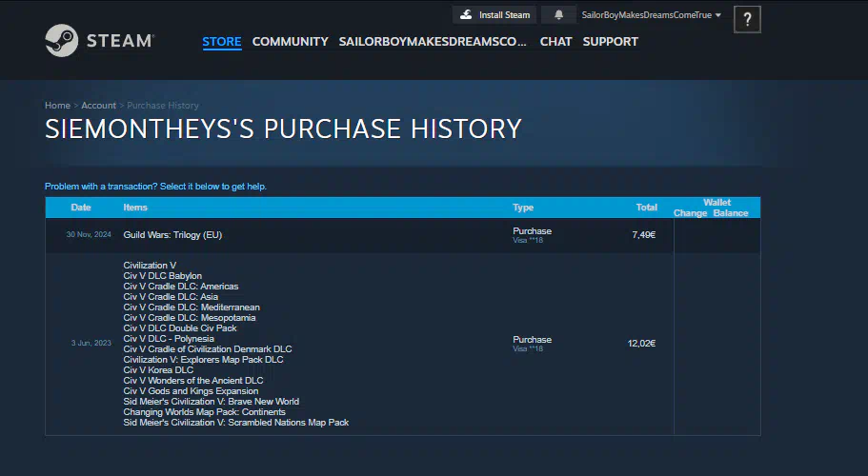Click Civ V DLC - Polynesia

click(169, 339)
